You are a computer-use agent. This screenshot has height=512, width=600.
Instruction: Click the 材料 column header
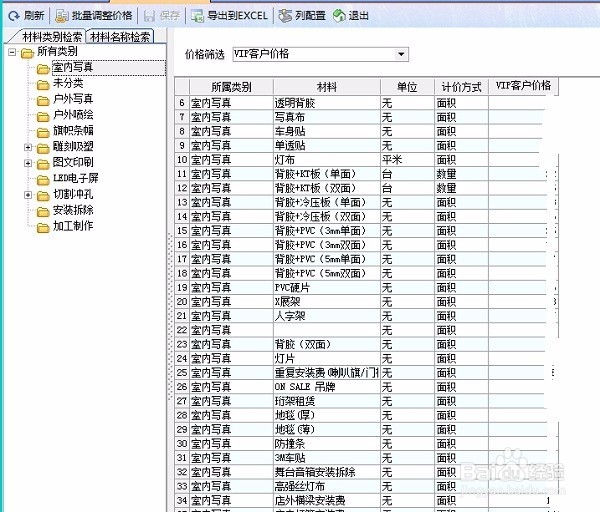click(327, 87)
